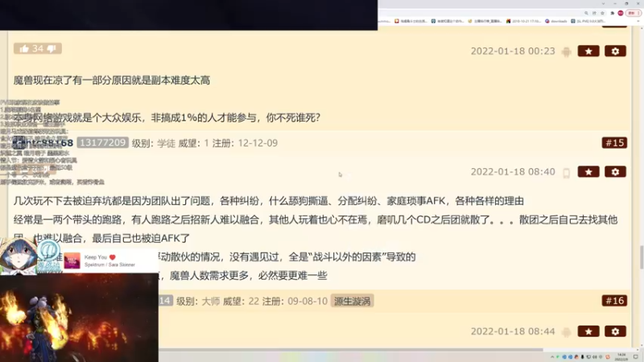Open settings gear for the 08:44 post
The height and width of the screenshot is (362, 644).
pyautogui.click(x=615, y=331)
